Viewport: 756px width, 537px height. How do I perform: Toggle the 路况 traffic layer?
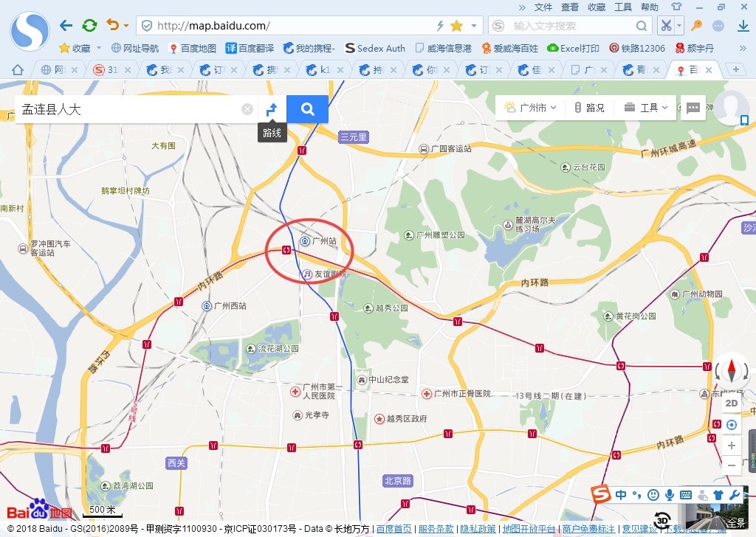(588, 108)
